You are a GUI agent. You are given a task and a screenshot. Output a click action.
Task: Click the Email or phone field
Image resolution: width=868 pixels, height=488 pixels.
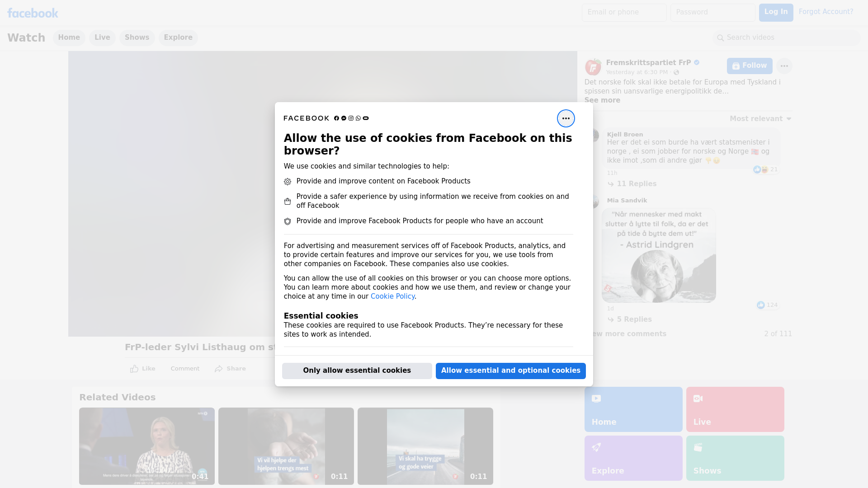coord(624,12)
